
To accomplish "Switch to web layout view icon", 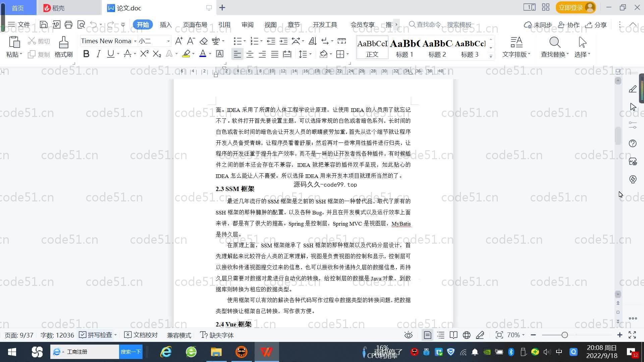I will 467,335.
